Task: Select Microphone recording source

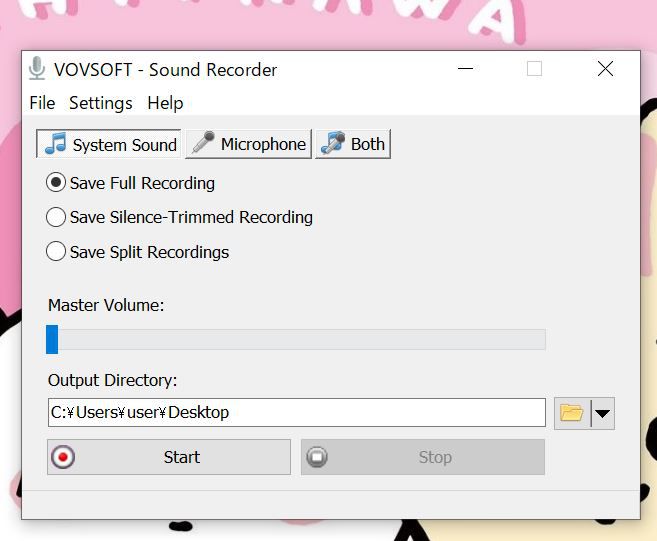Action: pyautogui.click(x=248, y=144)
